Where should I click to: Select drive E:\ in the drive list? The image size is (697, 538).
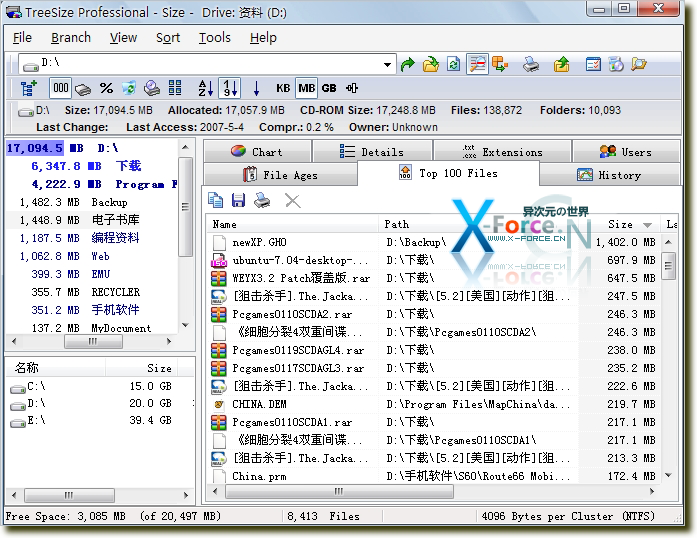click(36, 420)
